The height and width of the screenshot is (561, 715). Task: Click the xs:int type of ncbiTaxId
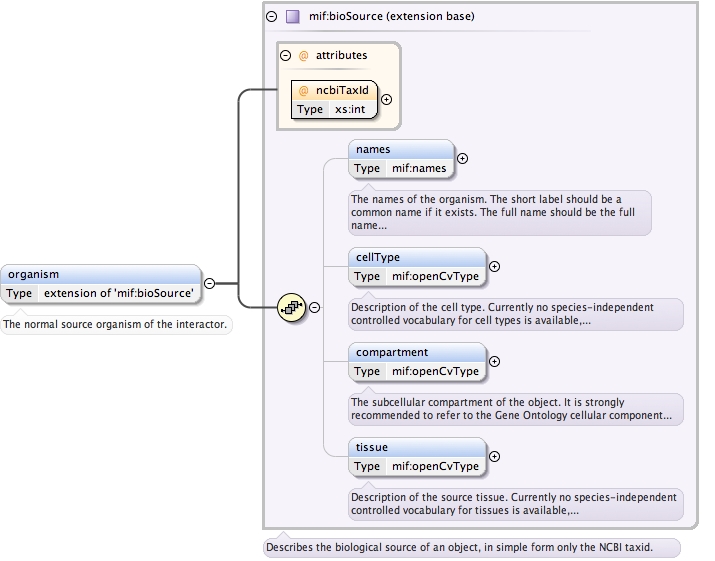[350, 109]
